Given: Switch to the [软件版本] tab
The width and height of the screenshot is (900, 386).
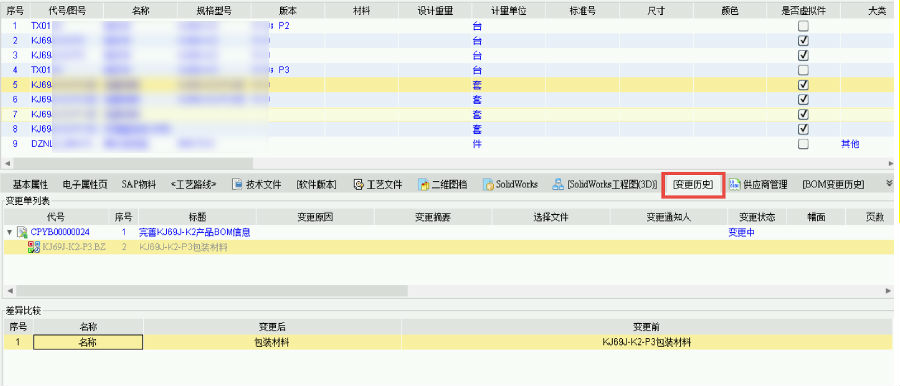Looking at the screenshot, I should coord(316,184).
